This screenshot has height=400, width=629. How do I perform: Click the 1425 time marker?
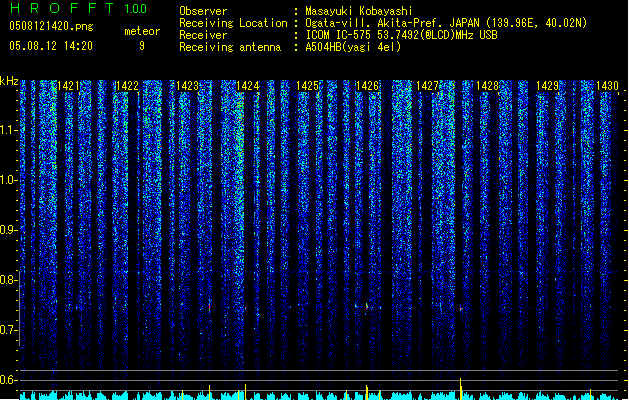click(x=307, y=86)
